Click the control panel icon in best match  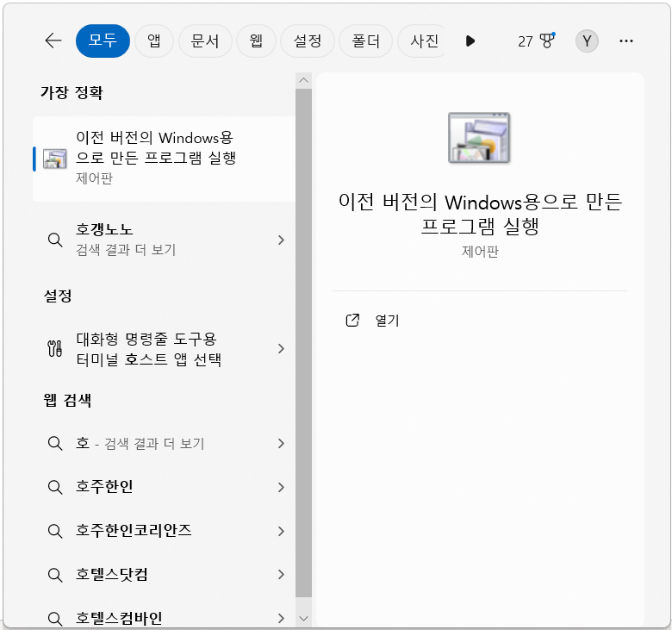coord(55,159)
